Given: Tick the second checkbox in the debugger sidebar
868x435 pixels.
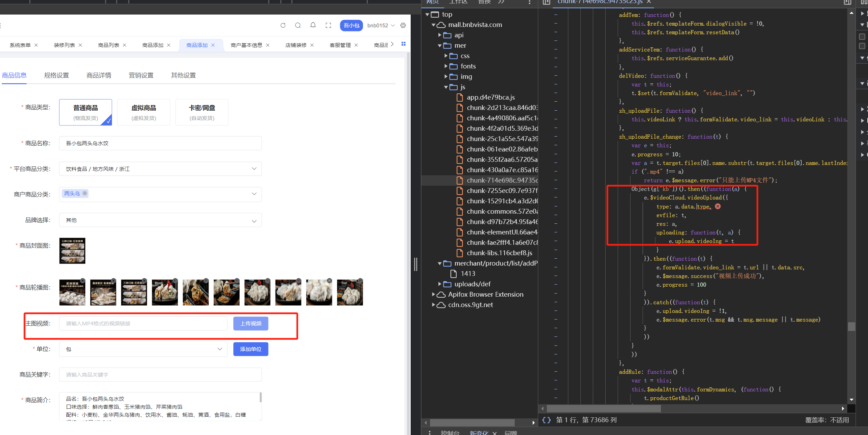Looking at the screenshot, I should (x=862, y=46).
